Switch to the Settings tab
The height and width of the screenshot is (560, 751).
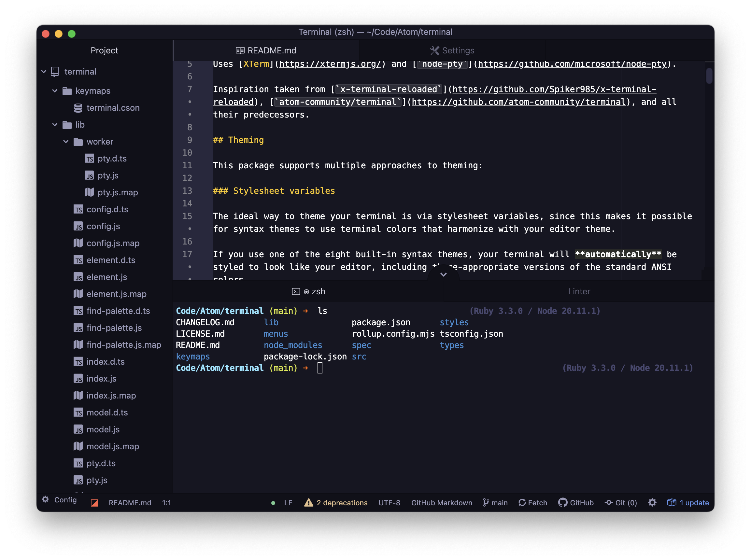point(452,50)
